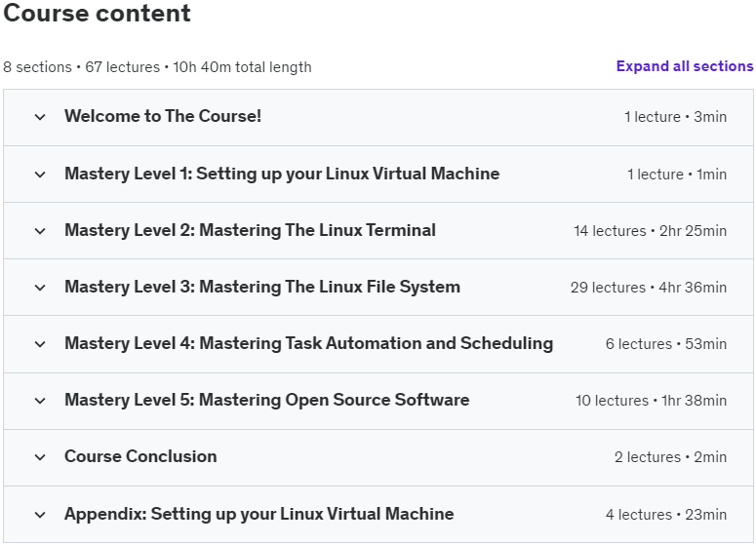Select Mastery Level 1: Setting up your Linux Virtual Machine
Viewport: 756px width, 545px height.
coord(282,174)
